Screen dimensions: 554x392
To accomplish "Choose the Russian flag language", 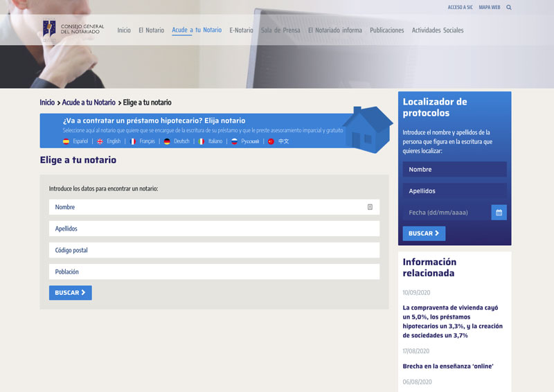I will (234, 141).
